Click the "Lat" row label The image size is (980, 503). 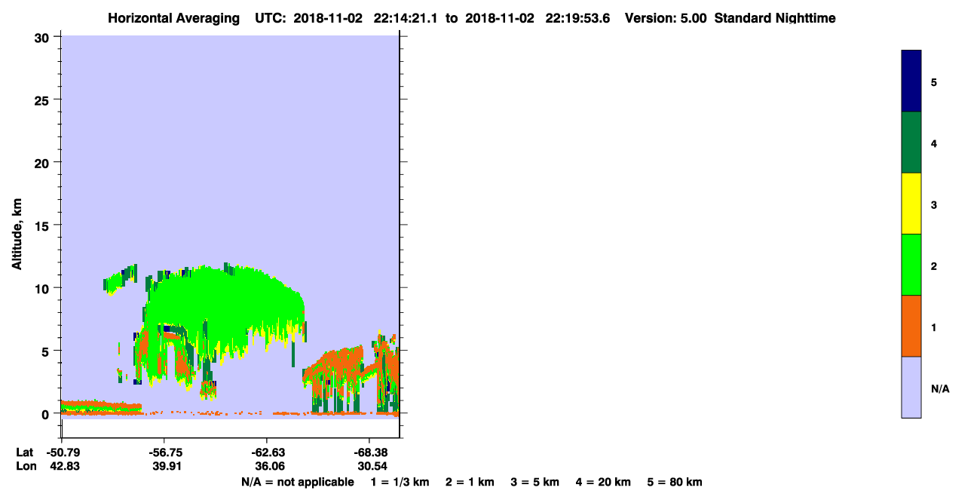tap(25, 452)
